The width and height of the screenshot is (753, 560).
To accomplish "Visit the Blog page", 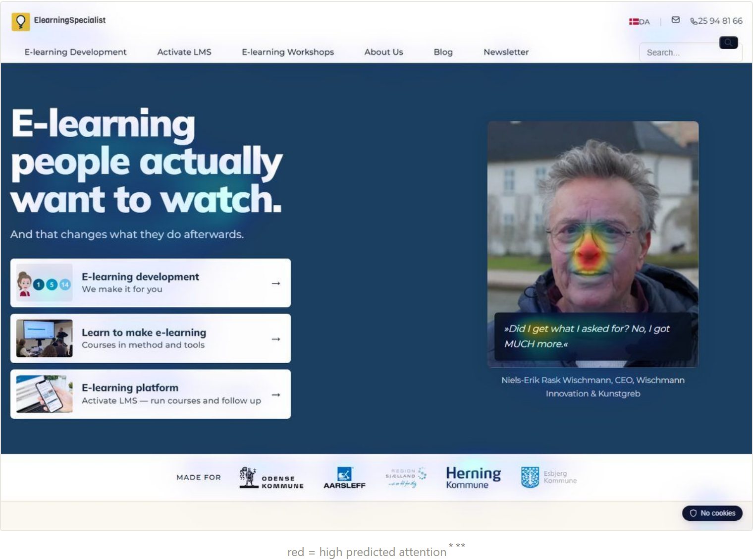I will (443, 52).
